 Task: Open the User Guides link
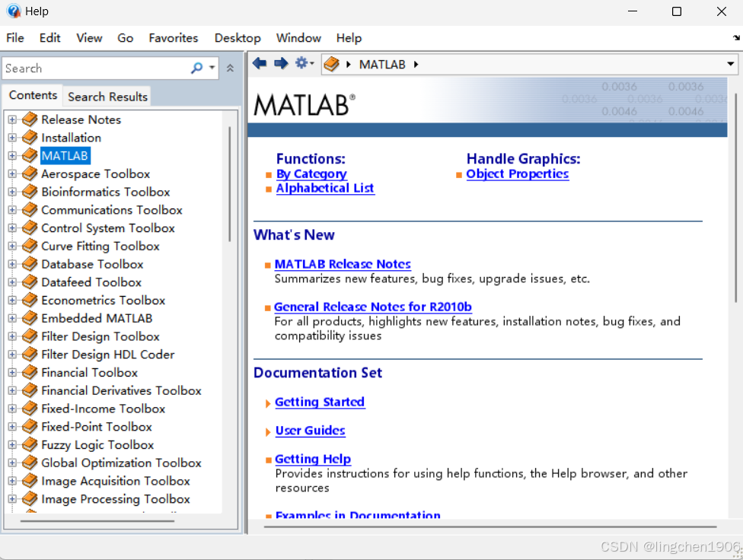[311, 430]
